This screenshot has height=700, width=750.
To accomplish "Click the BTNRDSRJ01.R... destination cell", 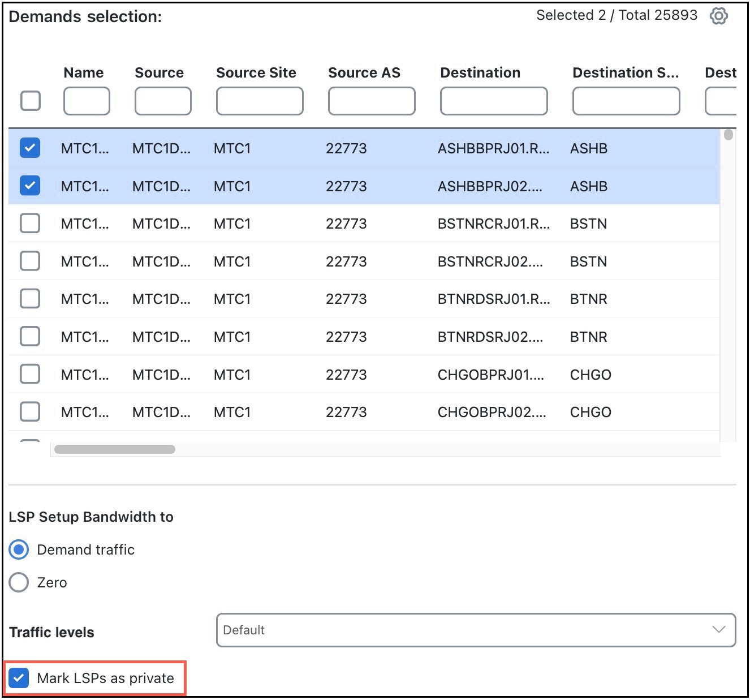I will click(x=494, y=299).
